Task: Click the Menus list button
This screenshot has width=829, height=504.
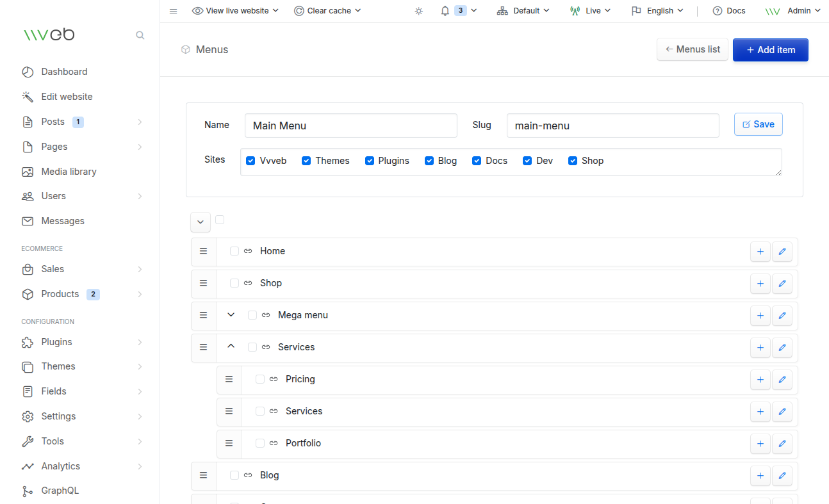Action: coord(692,49)
